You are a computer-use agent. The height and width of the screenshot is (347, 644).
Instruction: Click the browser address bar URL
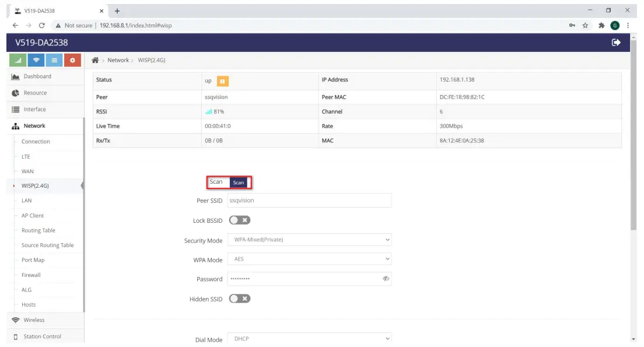click(x=135, y=26)
